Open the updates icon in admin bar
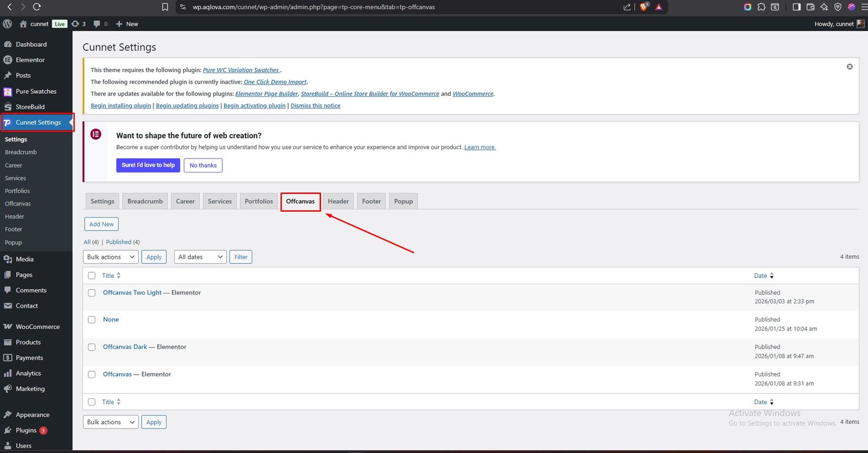The image size is (868, 453). tap(75, 24)
